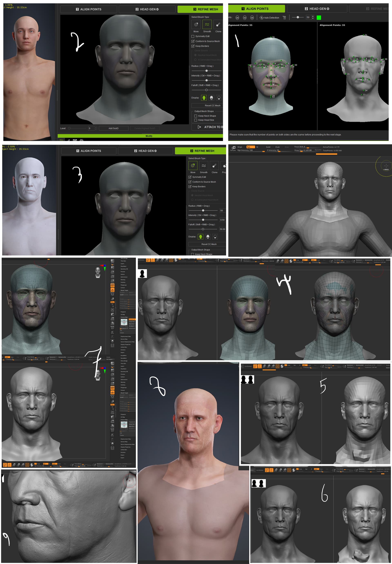Viewport: 392px width, 564px height.
Task: Select the 24-point alignment preset icon
Action: pyautogui.click(x=237, y=18)
